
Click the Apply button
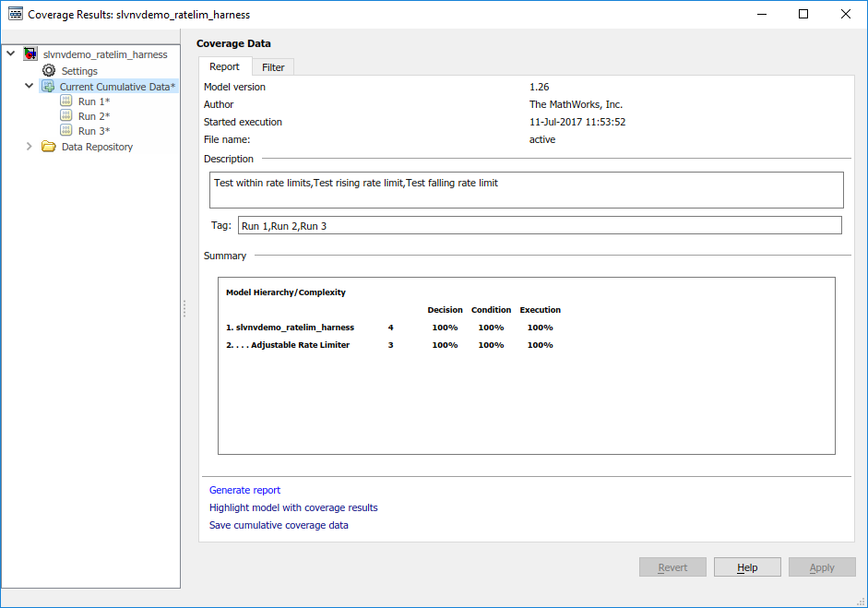[822, 567]
